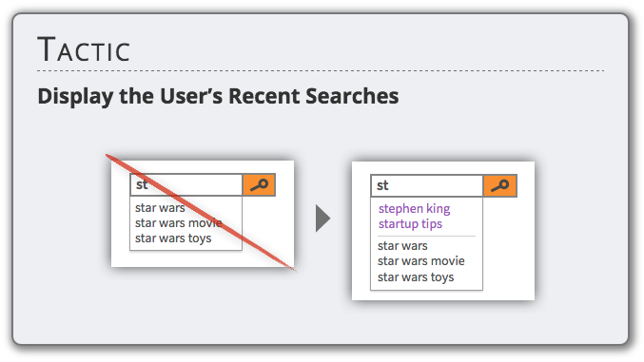Screen dimensions: 644x362
Task: Click the orange search icon in right mockup
Action: pos(499,186)
